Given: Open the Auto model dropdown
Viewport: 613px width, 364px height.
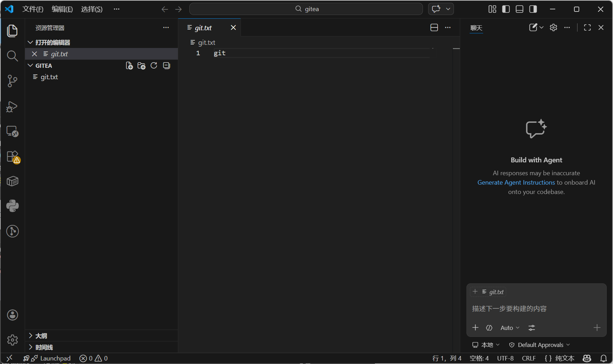Looking at the screenshot, I should (510, 328).
